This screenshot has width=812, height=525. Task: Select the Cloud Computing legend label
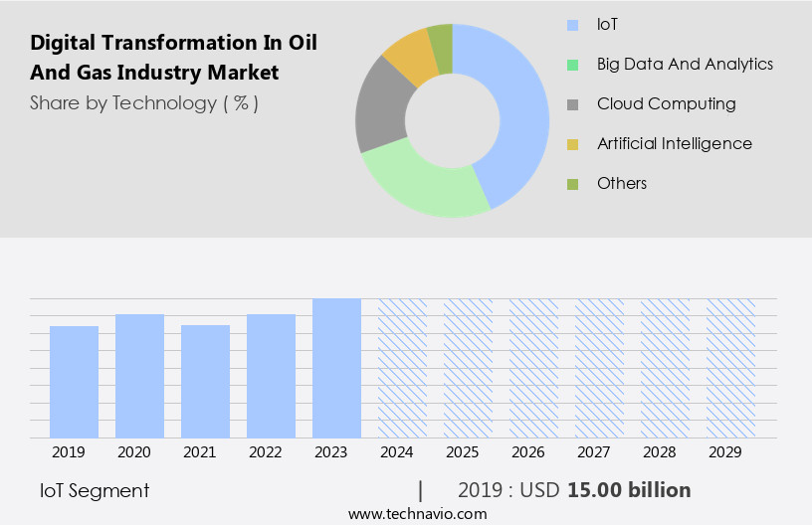pos(666,103)
